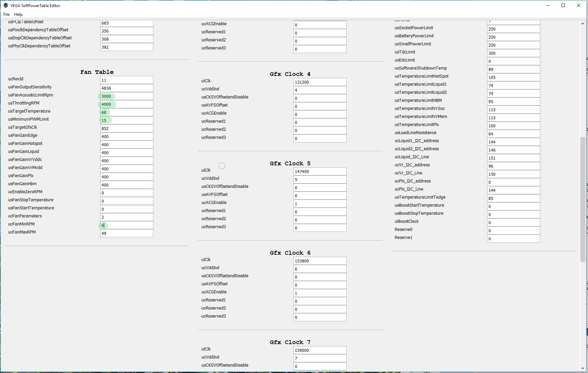Click the scroll up arrow of the scrollbar
The height and width of the screenshot is (373, 588).
click(583, 24)
